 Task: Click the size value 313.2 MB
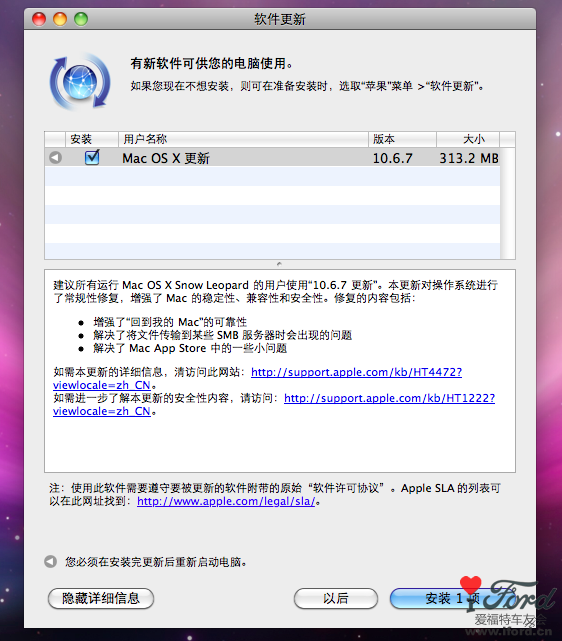469,158
